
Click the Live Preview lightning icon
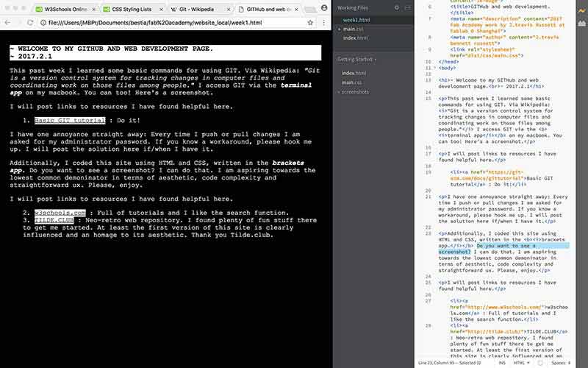581,11
